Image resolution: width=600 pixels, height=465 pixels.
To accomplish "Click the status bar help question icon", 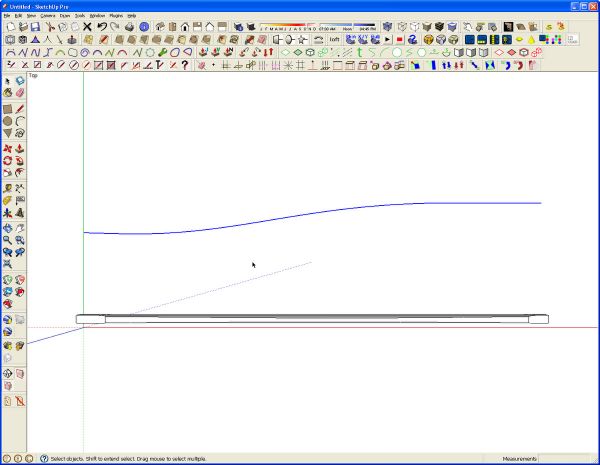I will point(44,458).
